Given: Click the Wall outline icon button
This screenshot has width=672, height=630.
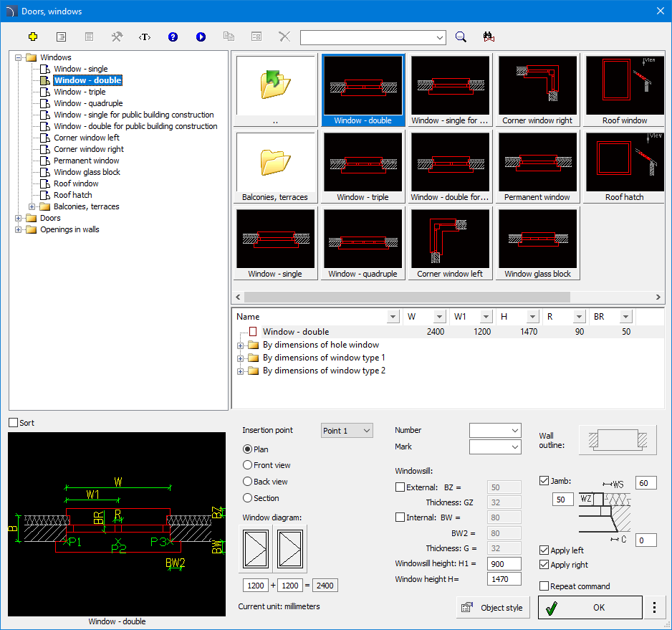Looking at the screenshot, I should pos(617,440).
